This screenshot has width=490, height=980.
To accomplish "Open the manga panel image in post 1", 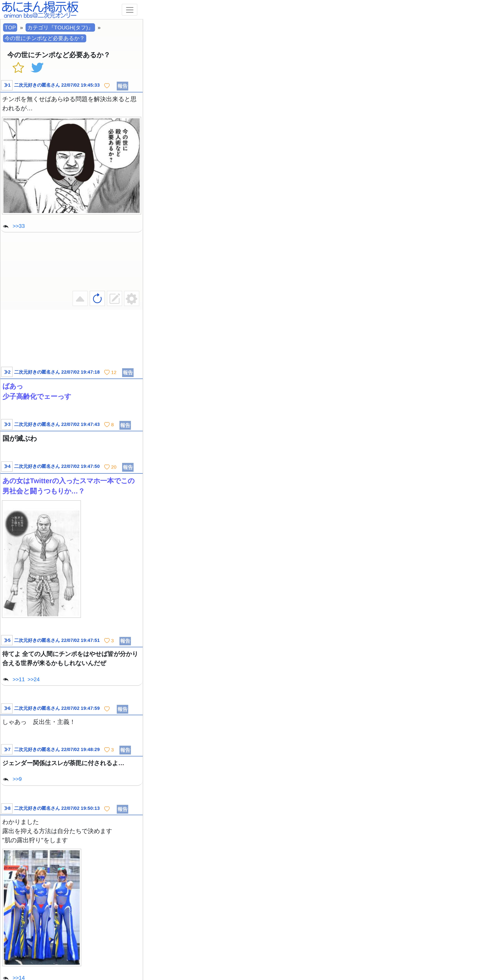I will 71,165.
